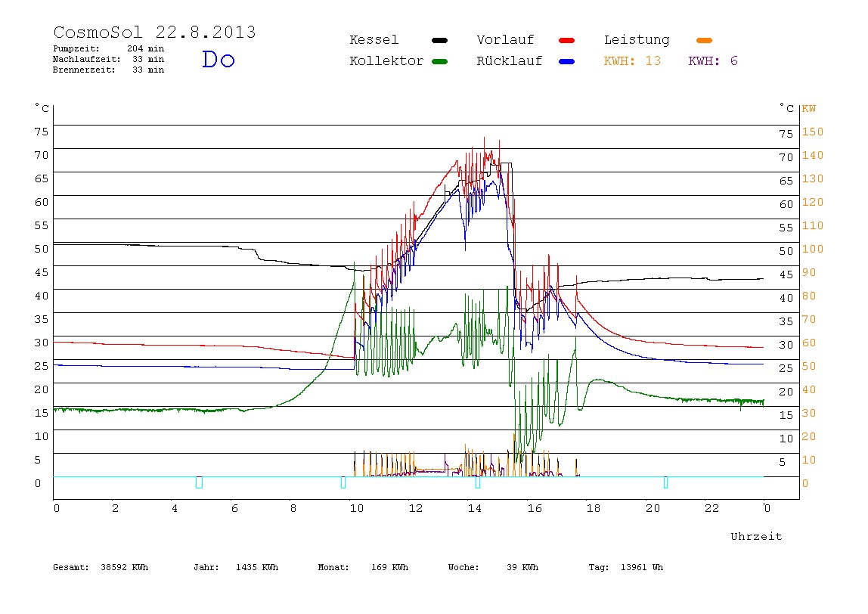Click the left axis '25' temperature label

click(42, 366)
